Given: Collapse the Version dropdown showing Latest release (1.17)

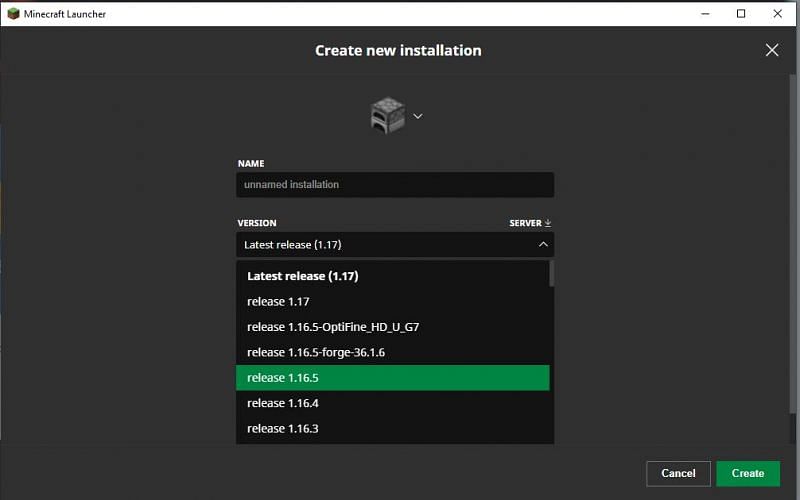Looking at the screenshot, I should 395,245.
